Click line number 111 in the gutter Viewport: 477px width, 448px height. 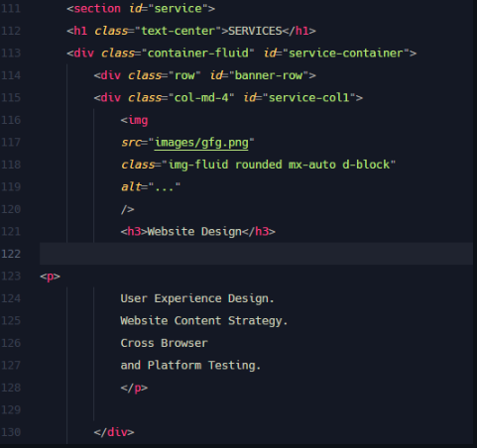click(x=11, y=9)
